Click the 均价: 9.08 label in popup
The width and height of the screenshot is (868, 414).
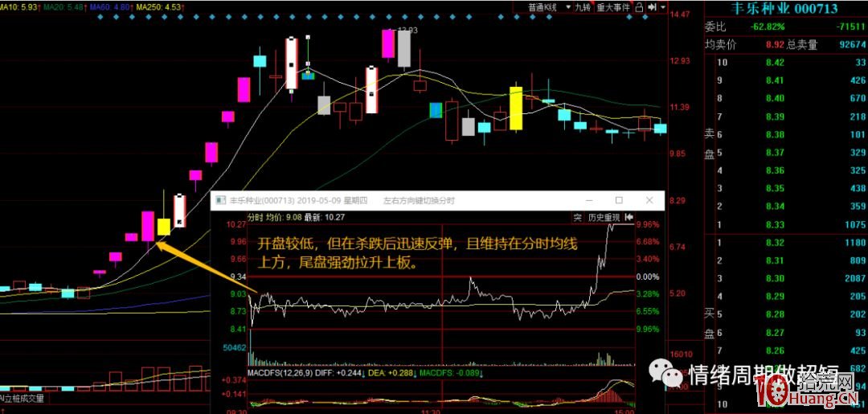coord(284,218)
